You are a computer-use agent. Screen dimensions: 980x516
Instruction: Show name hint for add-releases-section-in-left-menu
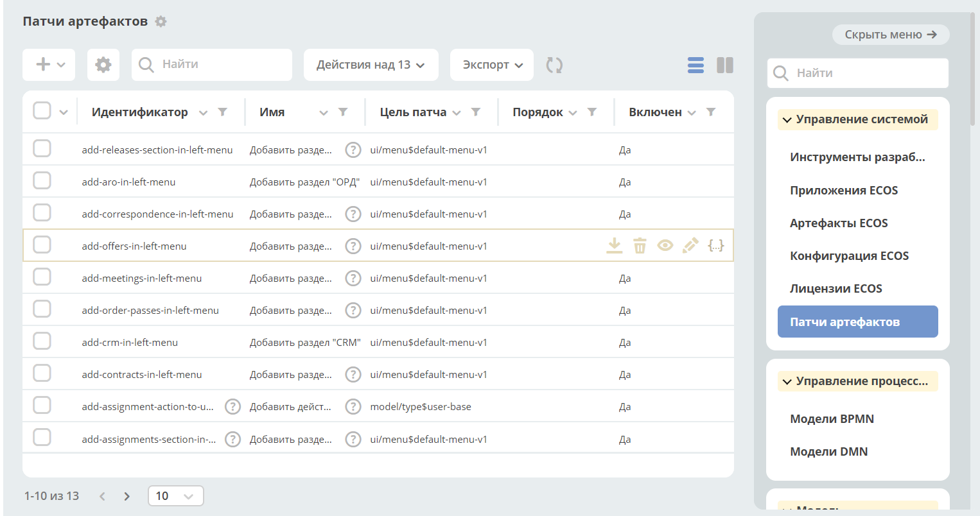(x=353, y=150)
